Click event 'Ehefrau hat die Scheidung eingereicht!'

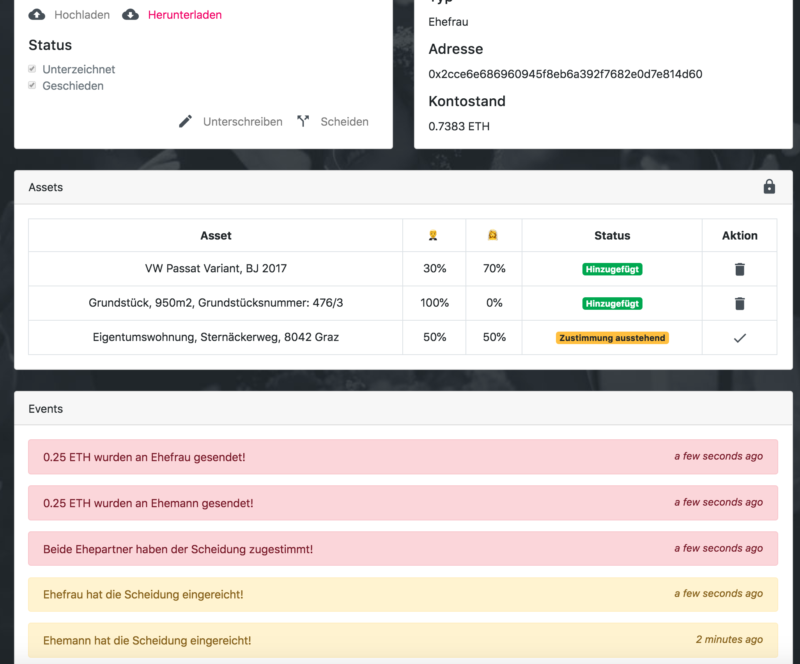[x=403, y=595]
